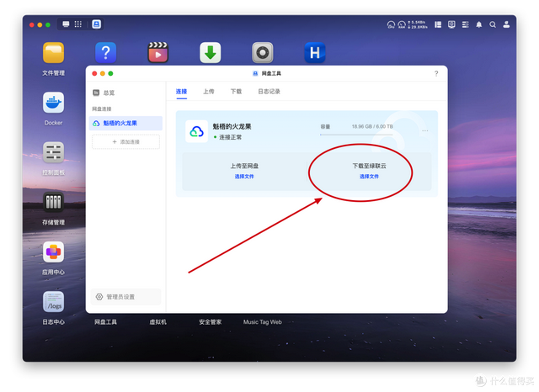Open Docker from the desktop
This screenshot has height=392, width=539.
coord(53,103)
